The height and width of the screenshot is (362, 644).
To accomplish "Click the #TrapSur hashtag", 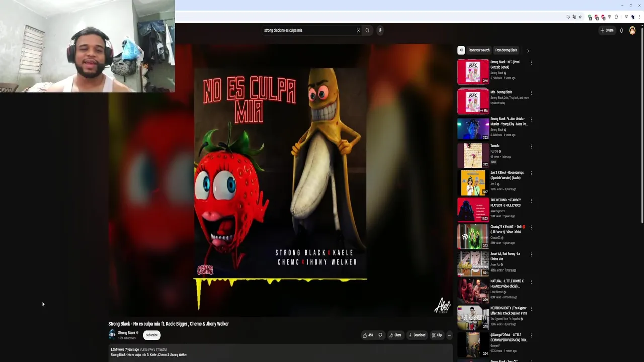I will 162,349.
